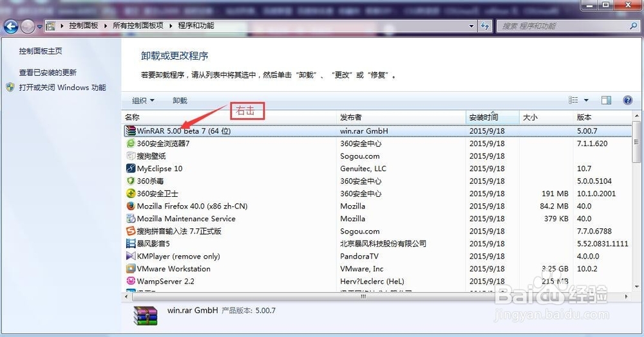This screenshot has height=337, width=644.
Task: Click the WinRAR program icon in list
Action: (131, 131)
